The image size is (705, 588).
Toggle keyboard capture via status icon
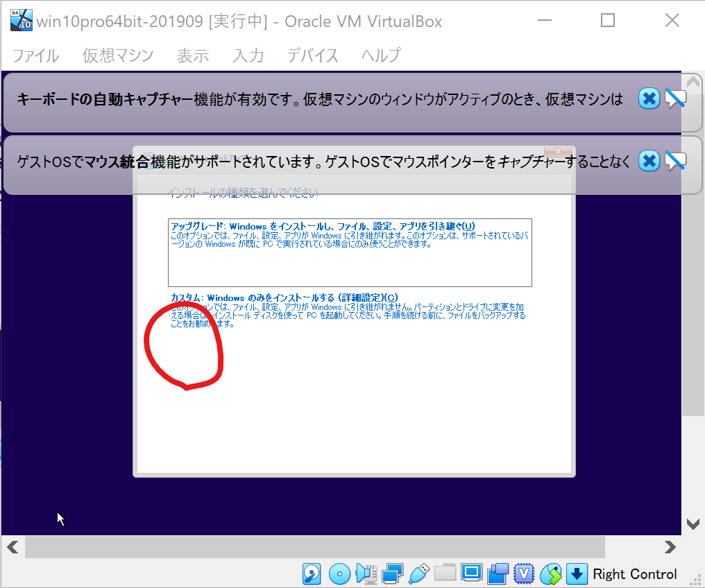[577, 573]
